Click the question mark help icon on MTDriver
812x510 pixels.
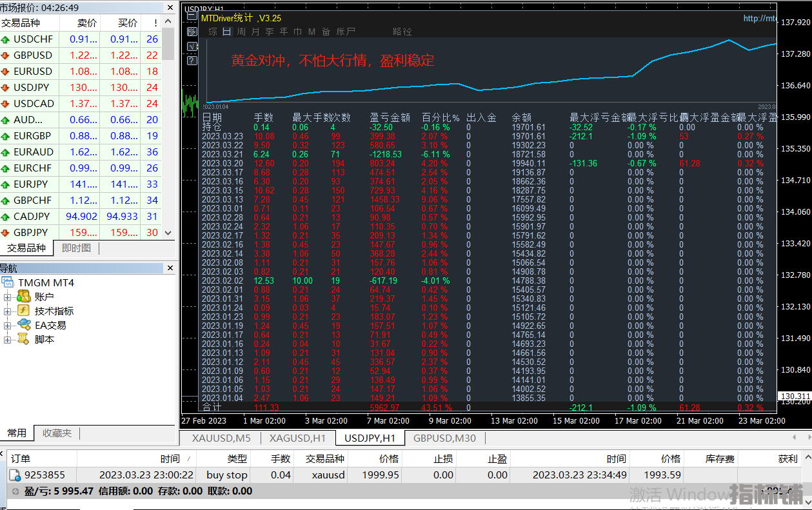click(192, 61)
